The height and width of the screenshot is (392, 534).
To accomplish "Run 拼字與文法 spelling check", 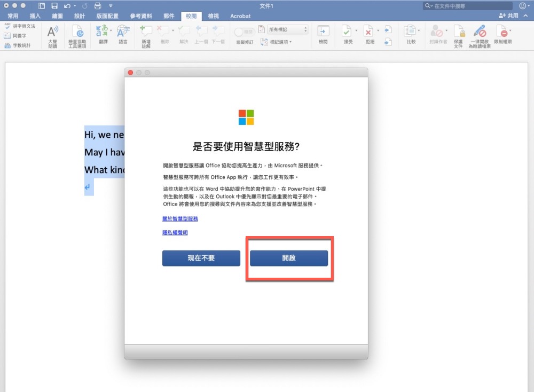I will 20,26.
